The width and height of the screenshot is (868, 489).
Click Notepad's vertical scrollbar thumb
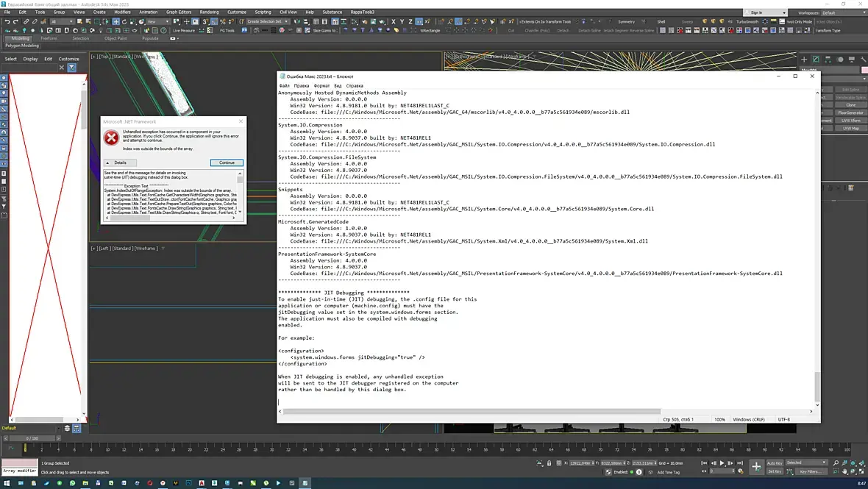tap(817, 387)
